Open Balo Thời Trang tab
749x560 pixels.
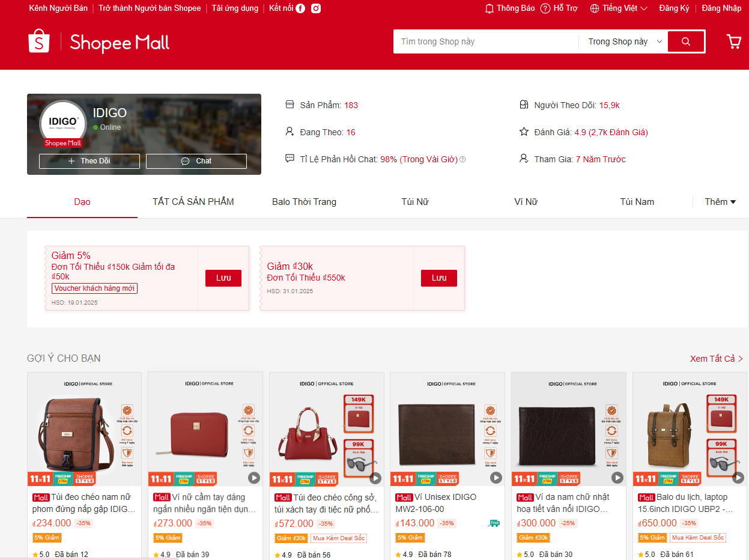click(304, 202)
